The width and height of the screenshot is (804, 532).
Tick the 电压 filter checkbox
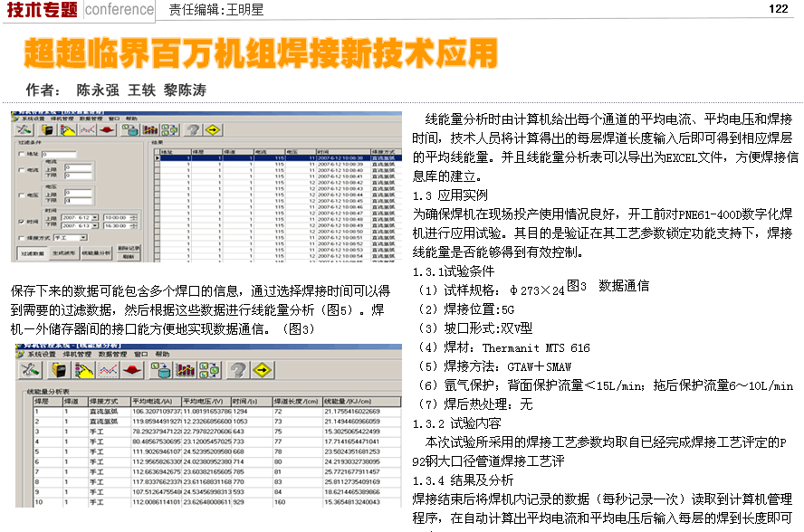click(x=22, y=195)
